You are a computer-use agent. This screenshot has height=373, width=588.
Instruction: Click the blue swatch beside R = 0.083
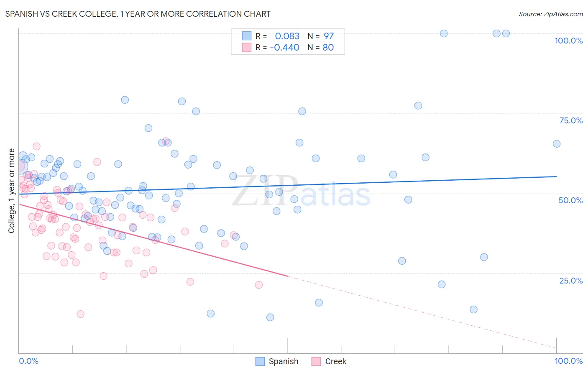pos(247,36)
